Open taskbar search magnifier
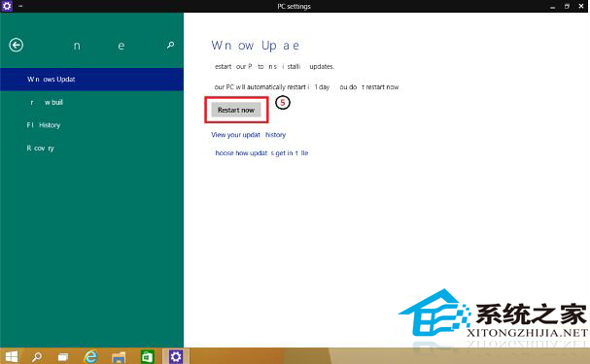Viewport: 590px width, 364px height. [x=37, y=356]
